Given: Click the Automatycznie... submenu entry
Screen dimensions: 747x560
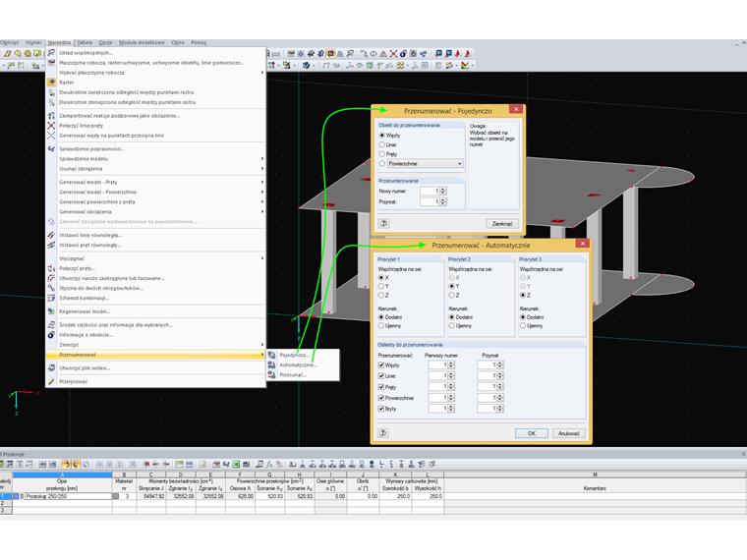Looking at the screenshot, I should point(304,364).
